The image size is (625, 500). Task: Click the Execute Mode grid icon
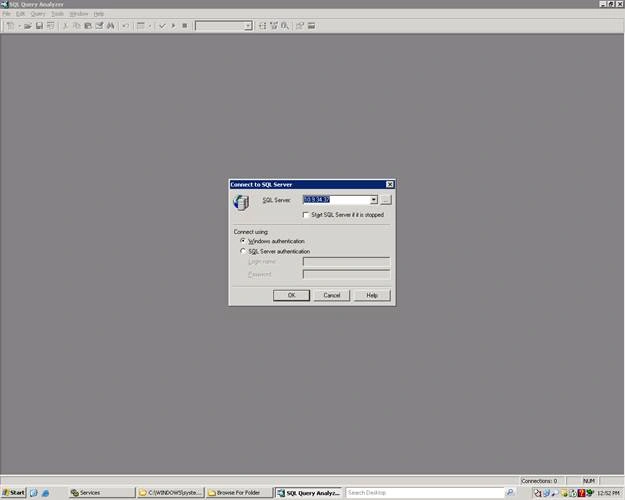click(141, 26)
